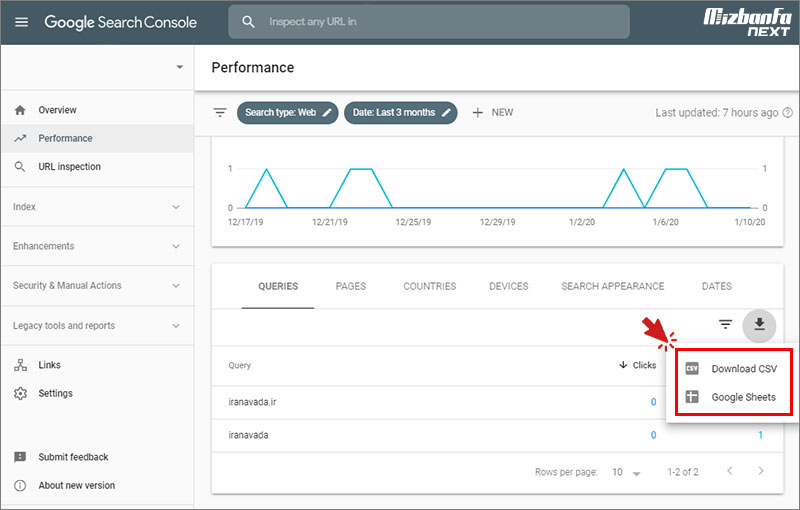
Task: Open Rows per page dropdown
Action: click(626, 472)
